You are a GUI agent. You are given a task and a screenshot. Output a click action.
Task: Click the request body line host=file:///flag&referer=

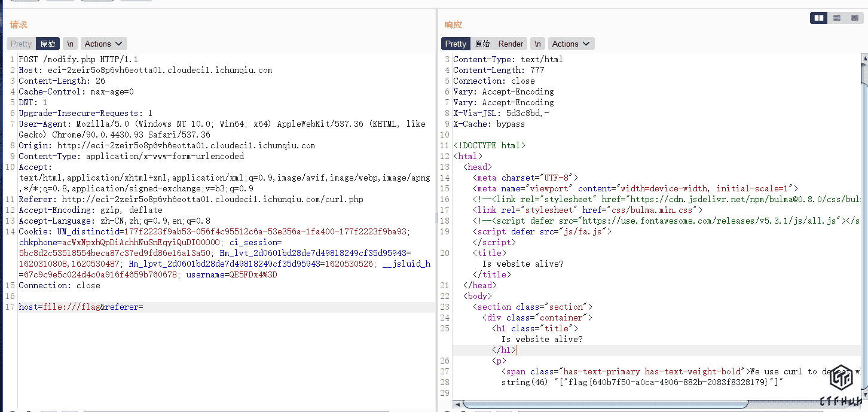pyautogui.click(x=81, y=307)
